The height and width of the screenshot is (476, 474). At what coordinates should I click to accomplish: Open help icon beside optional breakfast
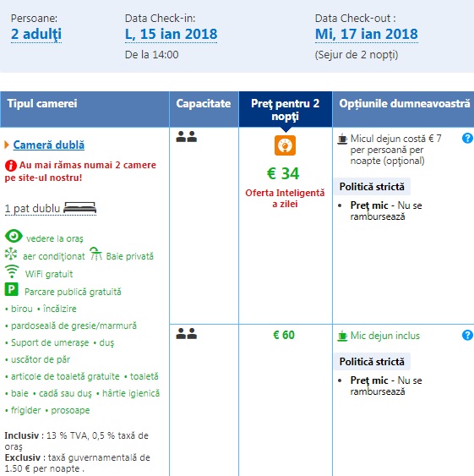pyautogui.click(x=467, y=138)
